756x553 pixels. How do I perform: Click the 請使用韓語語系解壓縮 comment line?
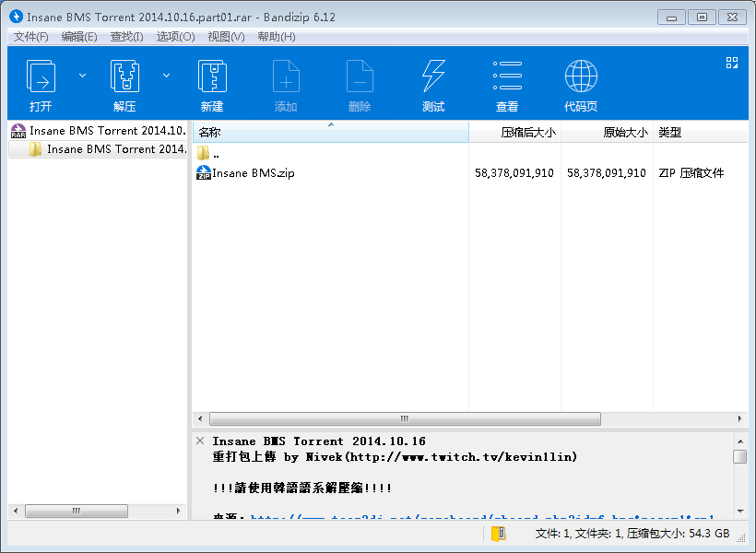coord(302,488)
